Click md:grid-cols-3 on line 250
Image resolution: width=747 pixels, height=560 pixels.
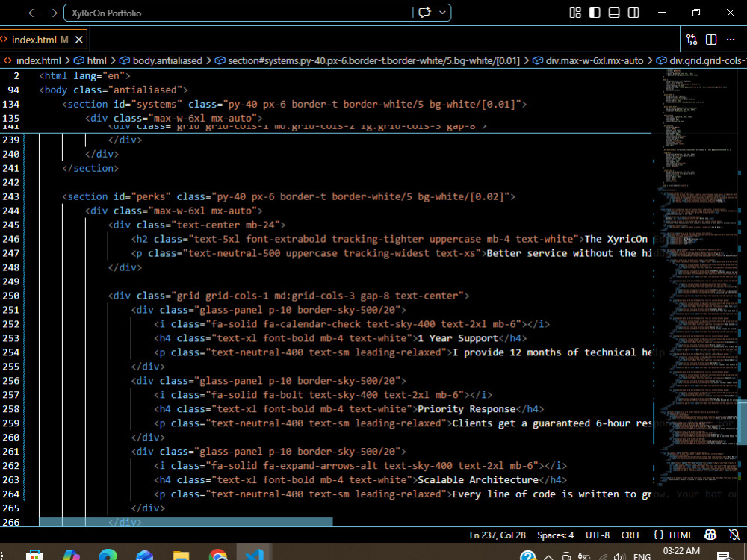[314, 296]
